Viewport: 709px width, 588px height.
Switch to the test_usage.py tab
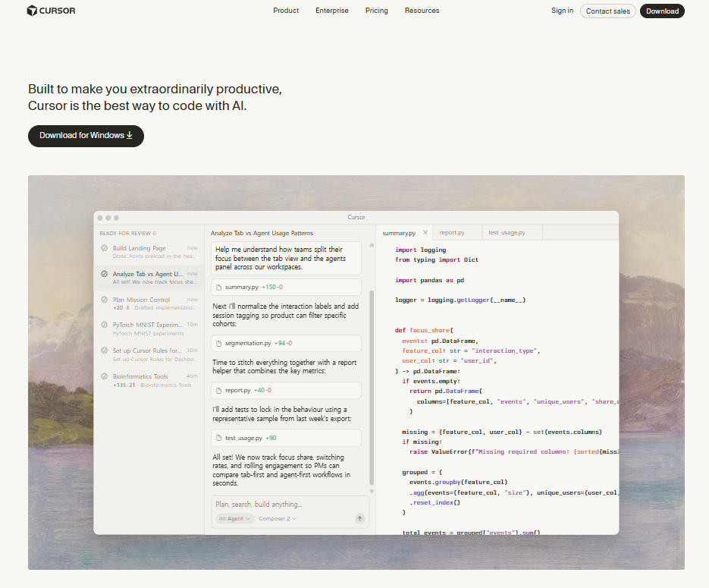pos(507,233)
